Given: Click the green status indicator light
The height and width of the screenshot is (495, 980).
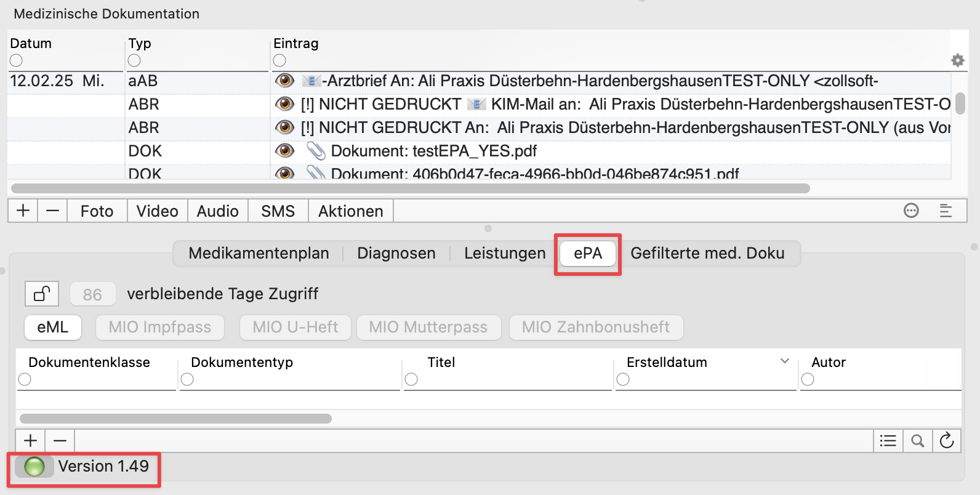Looking at the screenshot, I should (34, 467).
